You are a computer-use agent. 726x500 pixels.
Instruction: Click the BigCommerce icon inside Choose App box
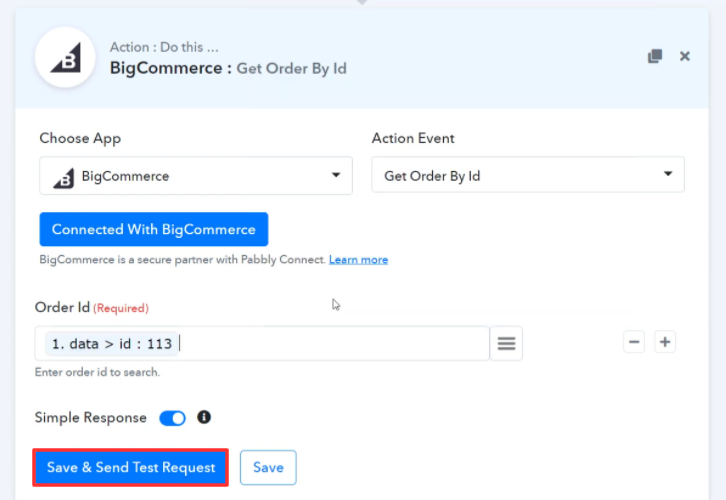pyautogui.click(x=63, y=178)
